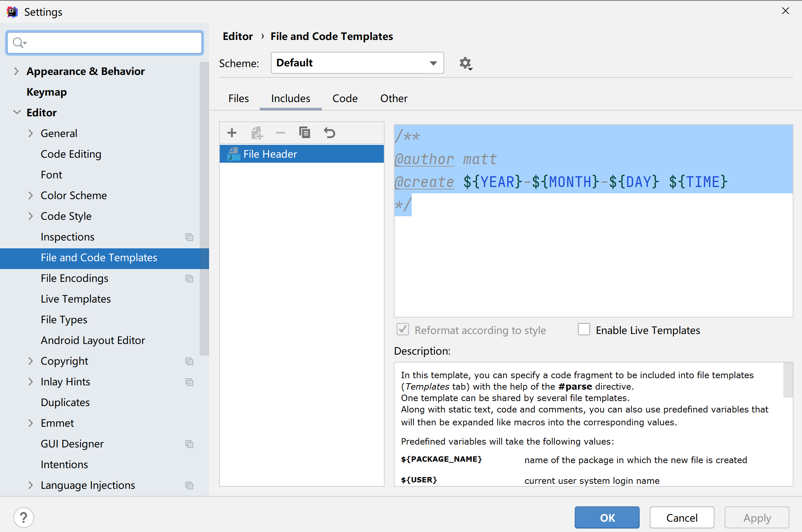Open the Scheme Default dropdown

[x=357, y=63]
